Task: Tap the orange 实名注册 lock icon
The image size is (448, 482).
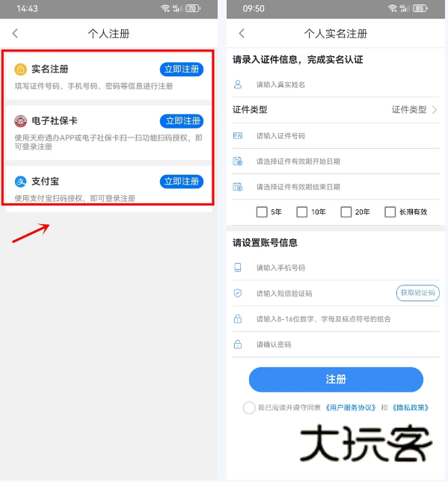Action: (20, 69)
